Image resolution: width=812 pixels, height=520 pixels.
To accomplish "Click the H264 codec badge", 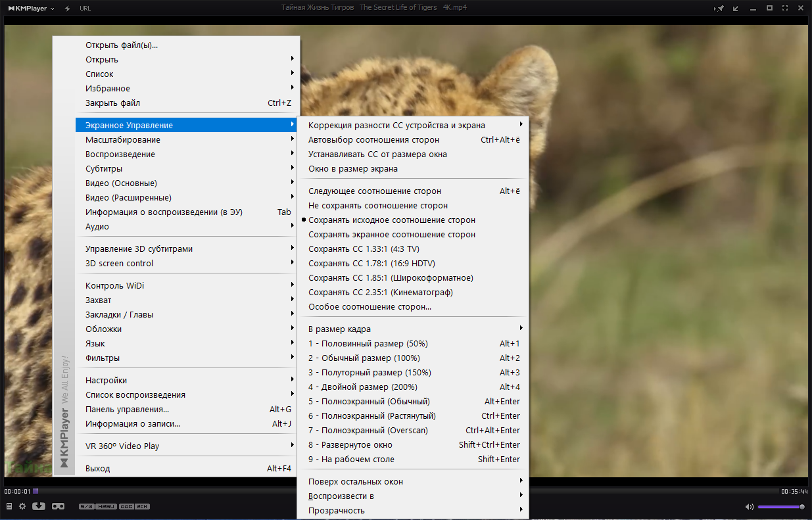I will pyautogui.click(x=105, y=507).
